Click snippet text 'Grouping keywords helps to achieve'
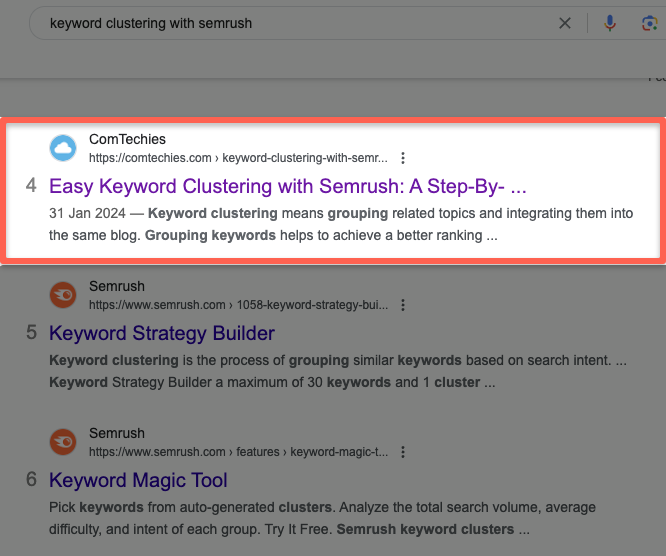The height and width of the screenshot is (556, 666). point(264,235)
